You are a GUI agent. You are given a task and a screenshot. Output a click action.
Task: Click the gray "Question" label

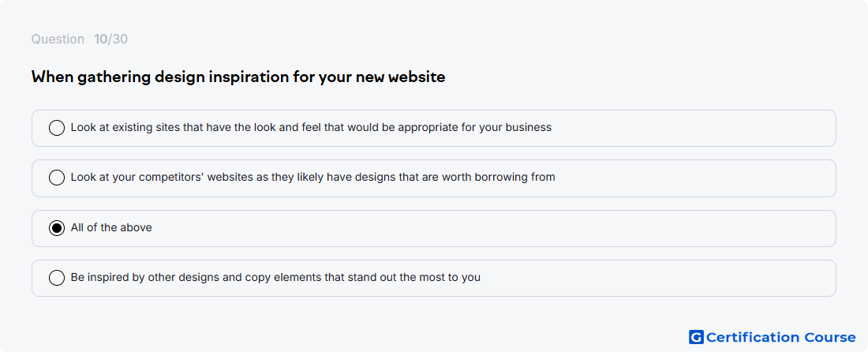click(x=58, y=39)
